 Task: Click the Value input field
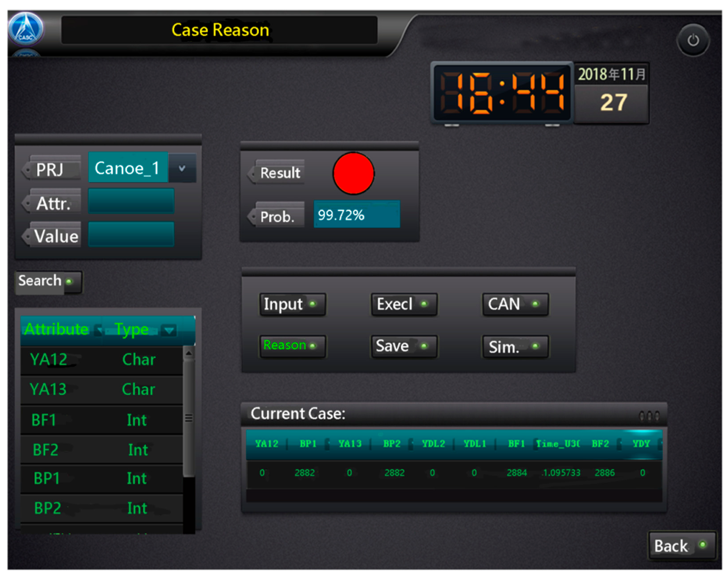click(x=131, y=234)
